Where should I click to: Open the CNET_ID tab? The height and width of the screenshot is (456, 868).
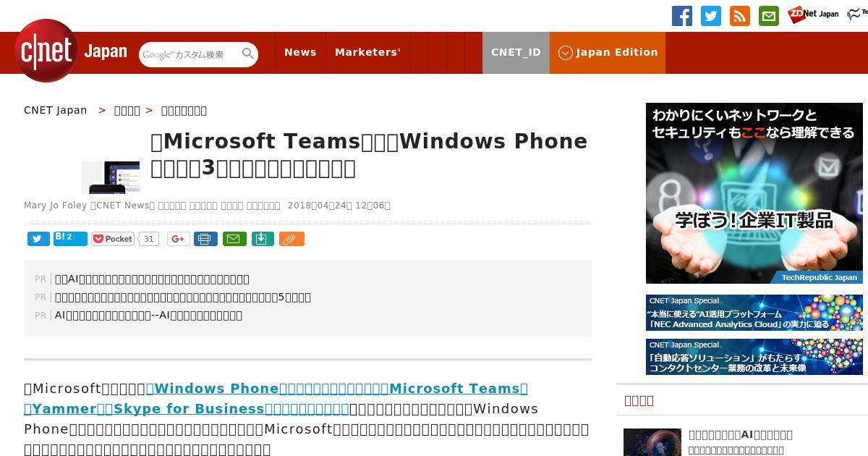(x=516, y=52)
